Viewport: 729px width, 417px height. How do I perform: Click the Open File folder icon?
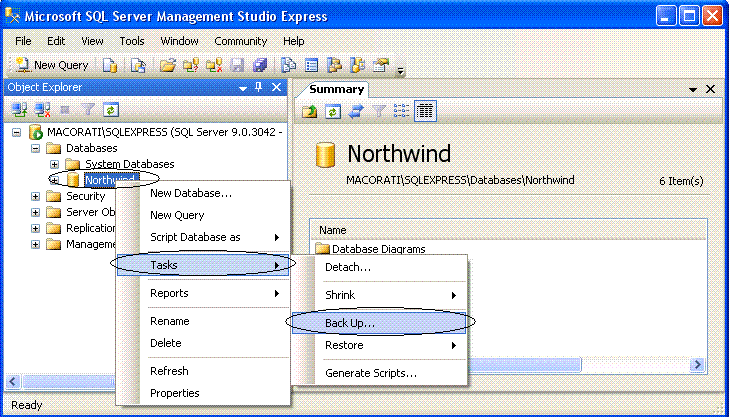[167, 65]
